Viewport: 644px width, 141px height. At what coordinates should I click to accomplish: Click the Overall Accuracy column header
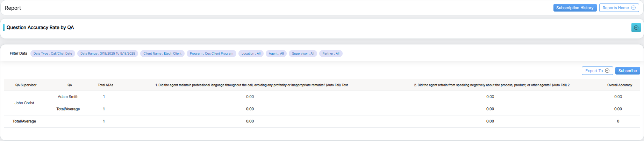coord(620,85)
